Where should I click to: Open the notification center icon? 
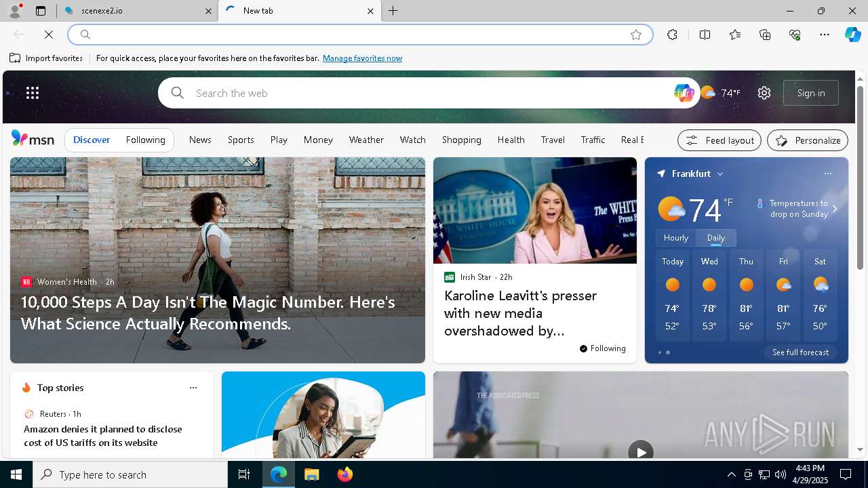(846, 474)
